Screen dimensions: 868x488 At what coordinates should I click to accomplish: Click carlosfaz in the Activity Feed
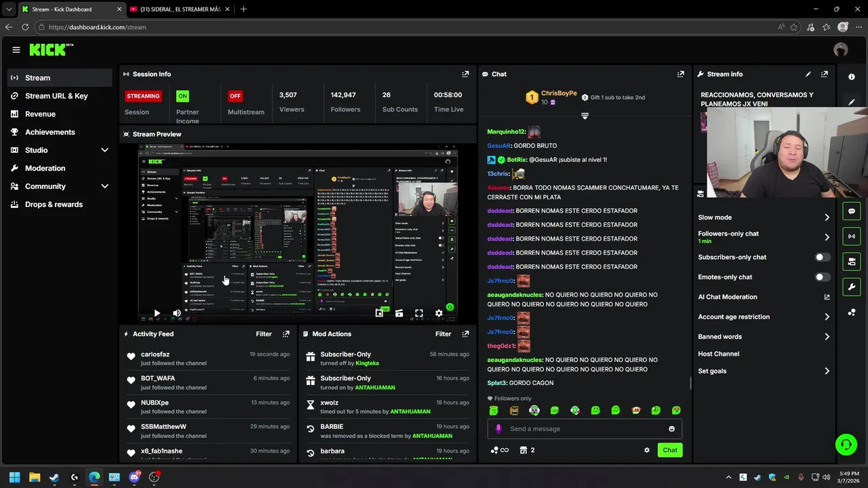pos(155,354)
